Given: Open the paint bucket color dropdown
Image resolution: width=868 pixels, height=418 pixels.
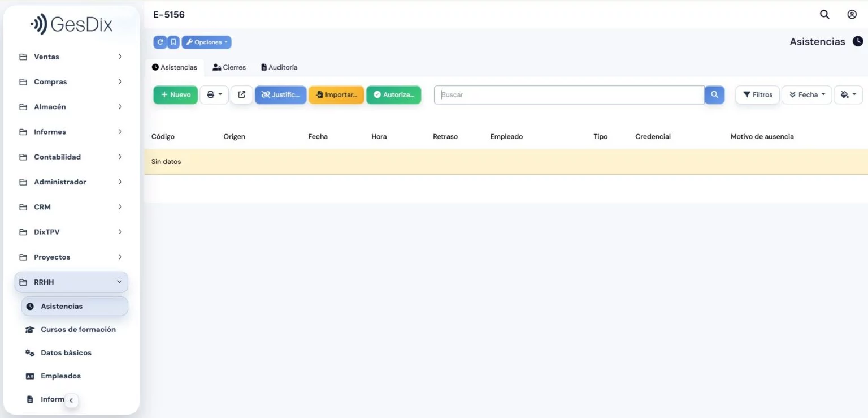Looking at the screenshot, I should click(848, 95).
